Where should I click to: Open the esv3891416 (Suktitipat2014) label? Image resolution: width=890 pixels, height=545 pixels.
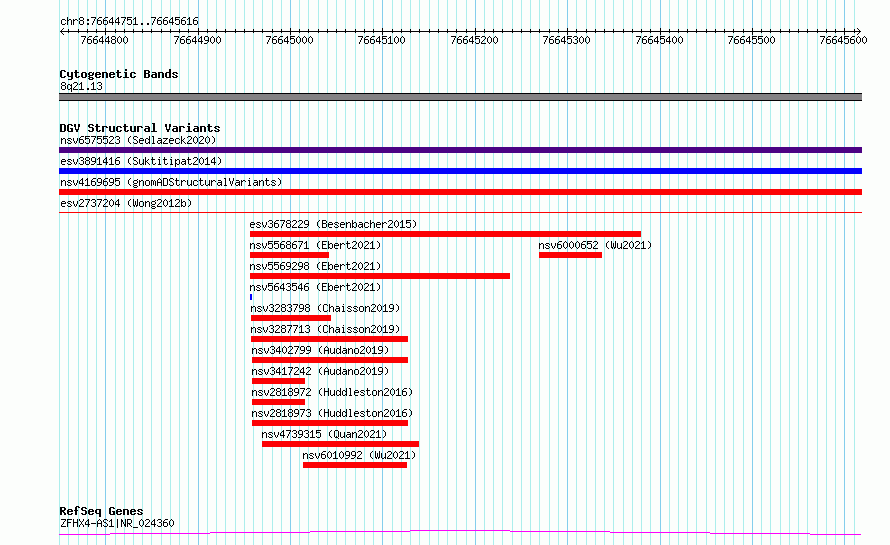click(x=141, y=161)
